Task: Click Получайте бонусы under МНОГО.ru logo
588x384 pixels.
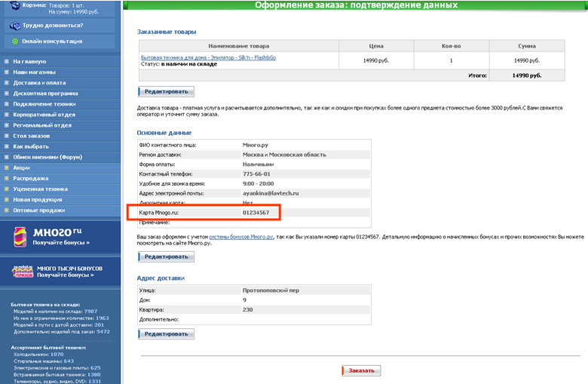Action: (61, 243)
